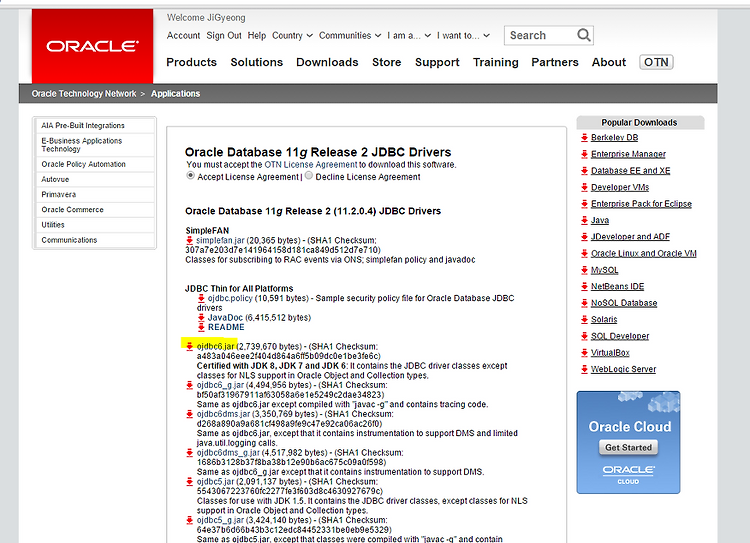Select Accept License Agreement radio button

point(190,176)
